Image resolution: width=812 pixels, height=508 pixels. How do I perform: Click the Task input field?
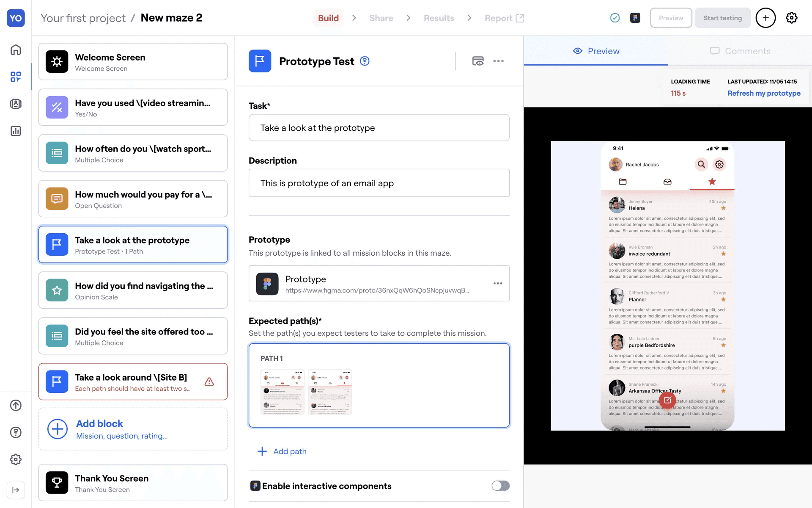(x=379, y=128)
